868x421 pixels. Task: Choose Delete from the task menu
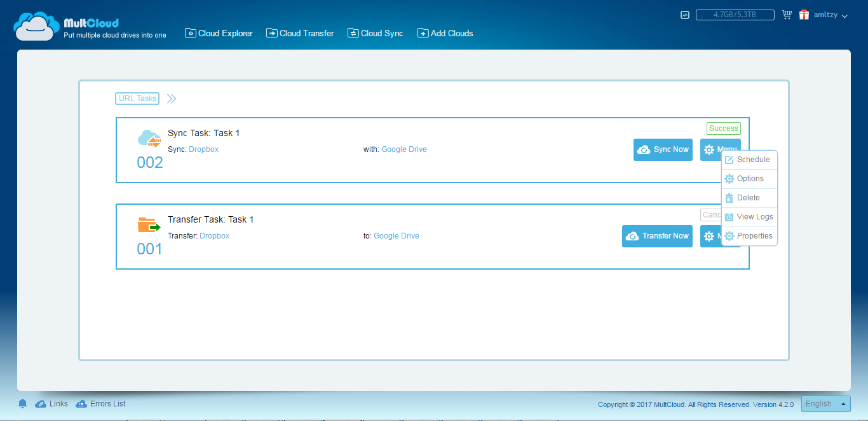point(749,198)
